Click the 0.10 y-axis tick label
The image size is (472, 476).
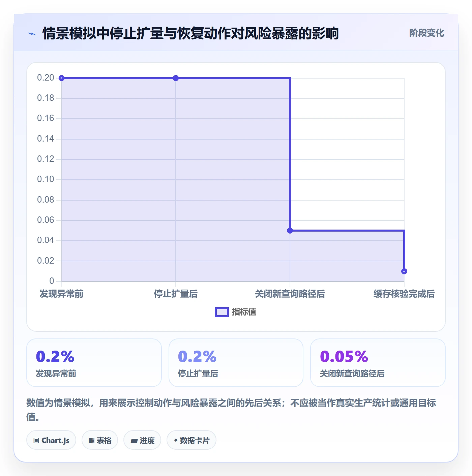tap(46, 179)
